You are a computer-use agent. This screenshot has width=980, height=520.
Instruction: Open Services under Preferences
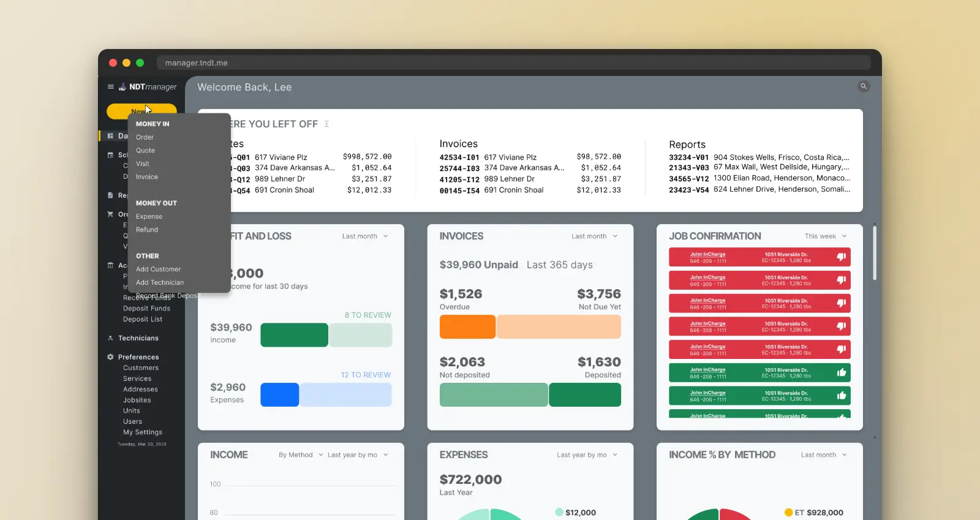coord(137,379)
